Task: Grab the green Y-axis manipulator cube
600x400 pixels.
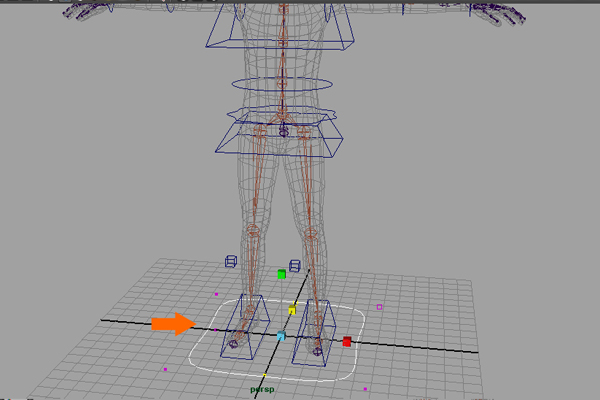Action: (282, 274)
